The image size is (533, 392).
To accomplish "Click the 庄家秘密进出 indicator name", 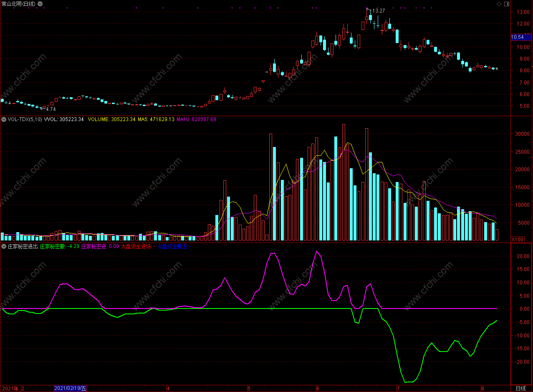I will [x=23, y=247].
